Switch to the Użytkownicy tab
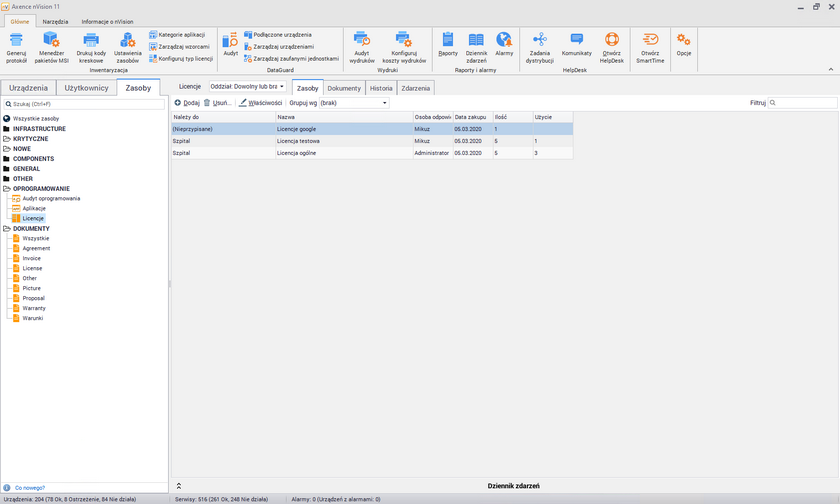This screenshot has width=840, height=504. click(x=85, y=89)
